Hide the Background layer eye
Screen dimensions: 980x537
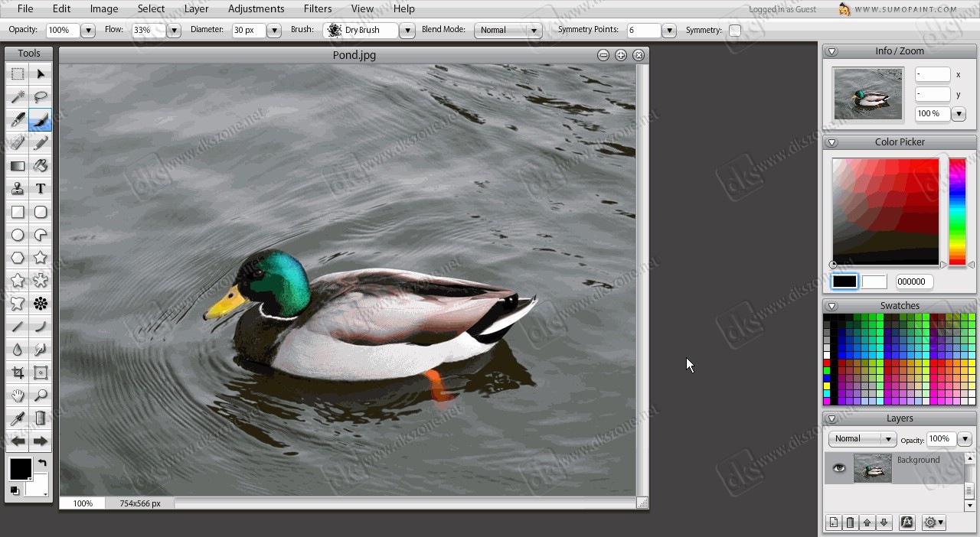pos(839,468)
